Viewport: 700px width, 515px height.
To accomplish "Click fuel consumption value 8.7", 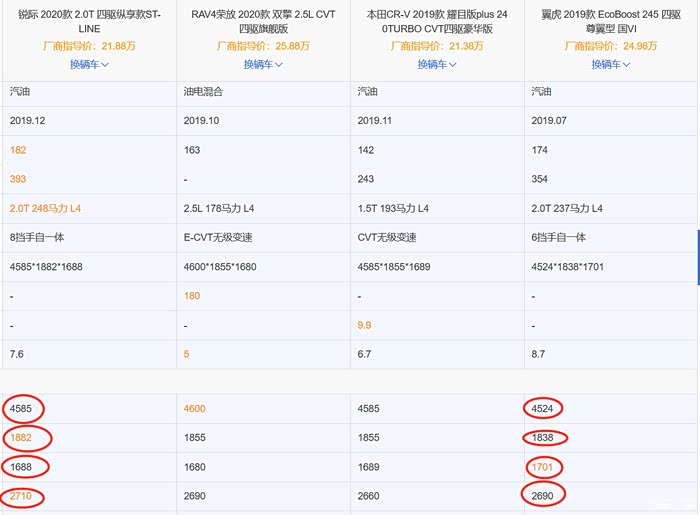I will tap(538, 354).
